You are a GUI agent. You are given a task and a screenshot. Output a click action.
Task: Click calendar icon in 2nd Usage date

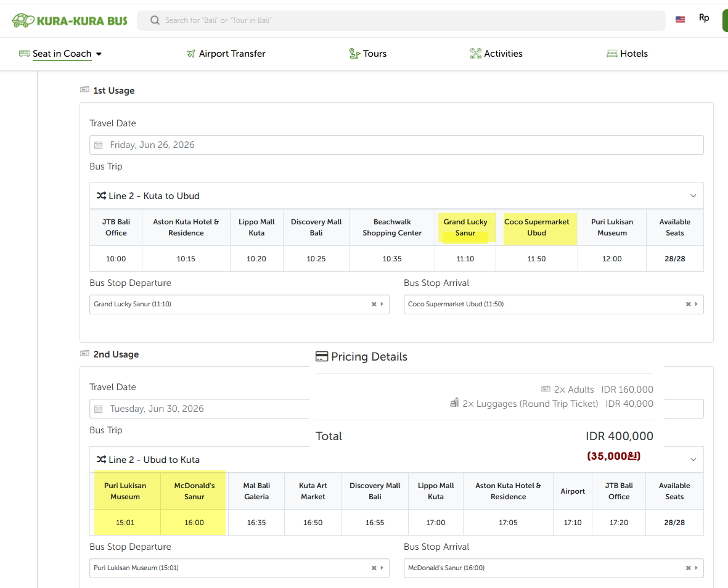pos(99,409)
